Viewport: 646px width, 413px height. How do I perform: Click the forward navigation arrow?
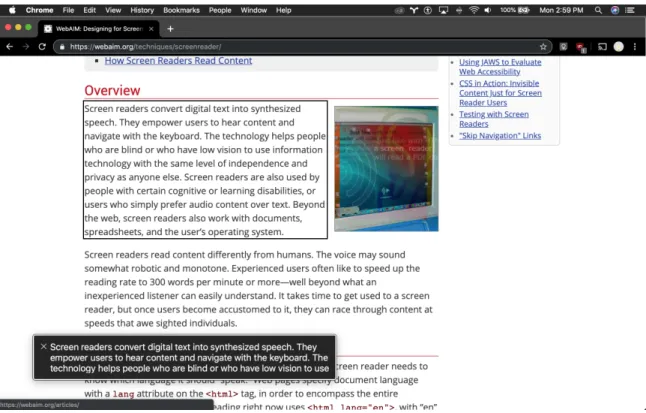click(26, 47)
